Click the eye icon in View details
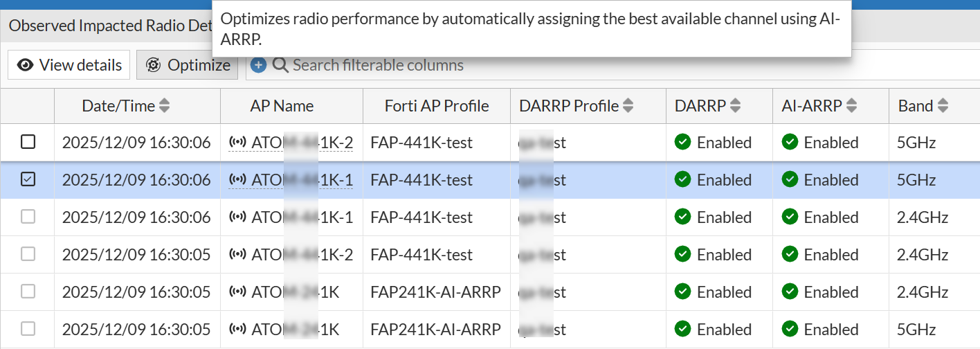Screen dimensions: 980x349 [x=26, y=65]
